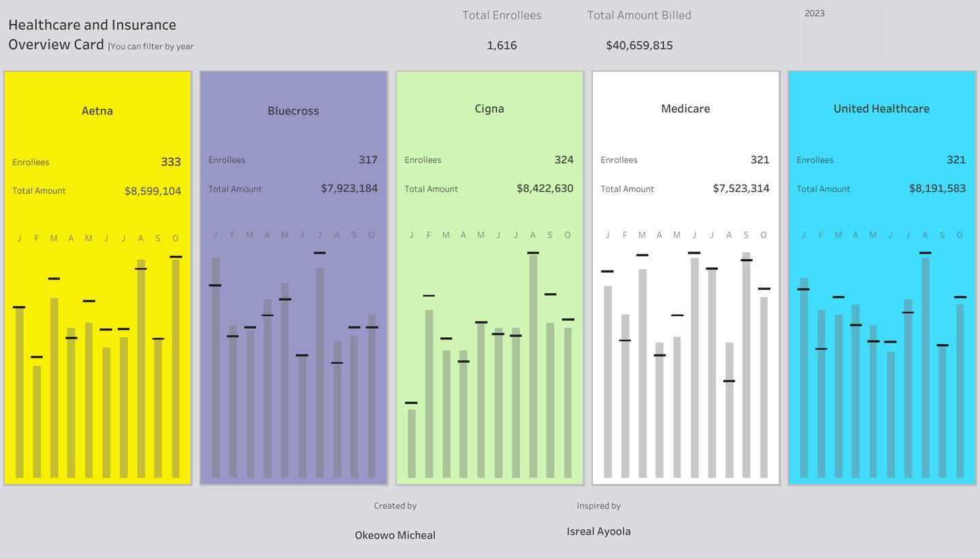980x559 pixels.
Task: Select Aetna's enrollees count 333
Action: click(171, 162)
